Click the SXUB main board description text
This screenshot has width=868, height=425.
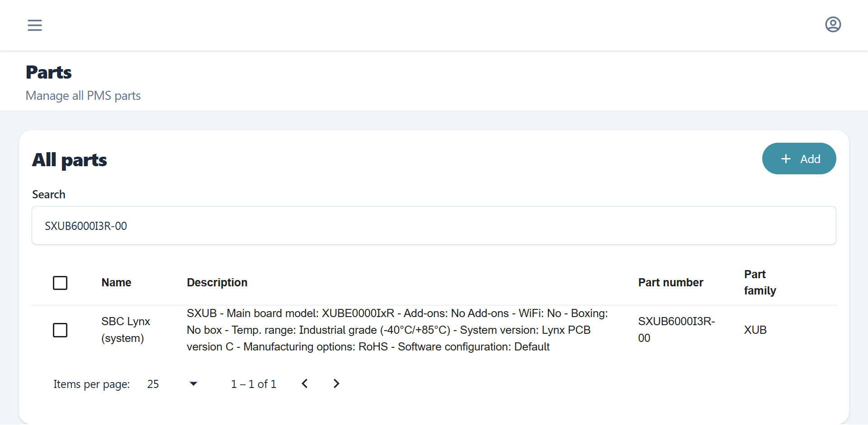pos(397,330)
